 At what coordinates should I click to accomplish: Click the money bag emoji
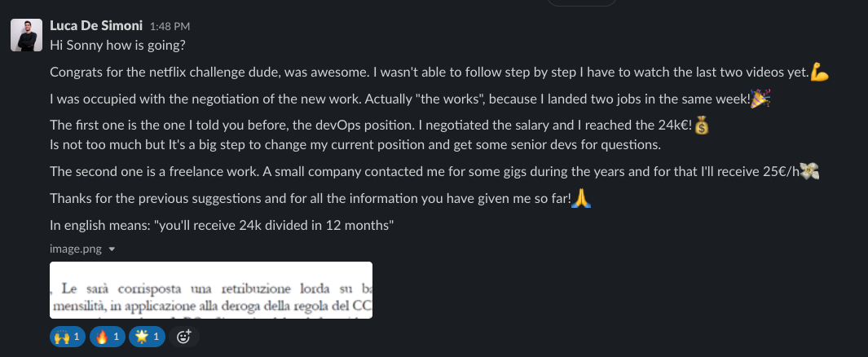(703, 126)
